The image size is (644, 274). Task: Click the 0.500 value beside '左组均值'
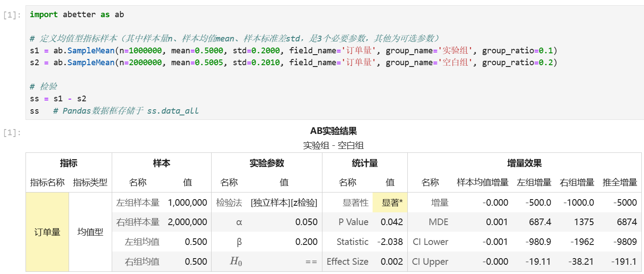tap(196, 242)
